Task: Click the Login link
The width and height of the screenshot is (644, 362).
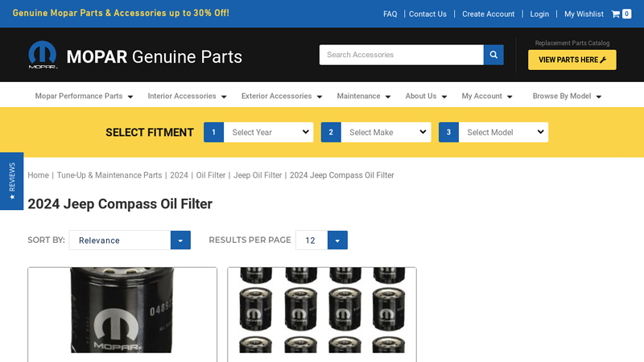Action: coord(539,14)
